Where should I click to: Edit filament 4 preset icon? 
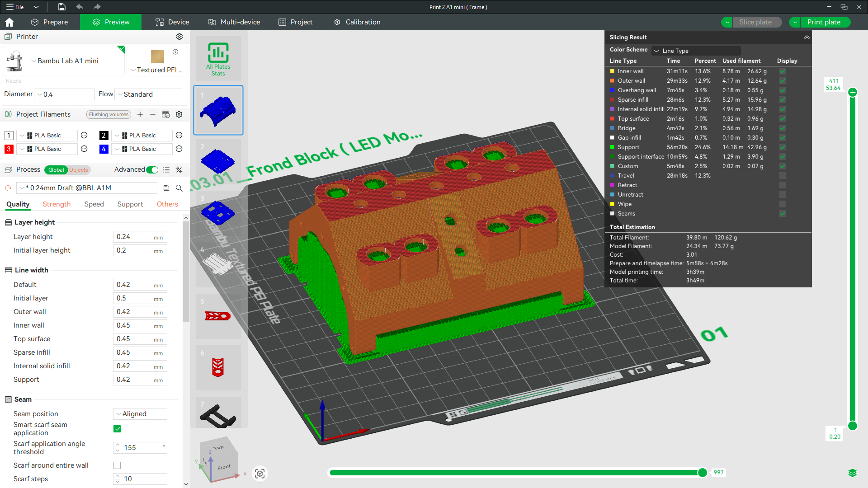pos(179,149)
